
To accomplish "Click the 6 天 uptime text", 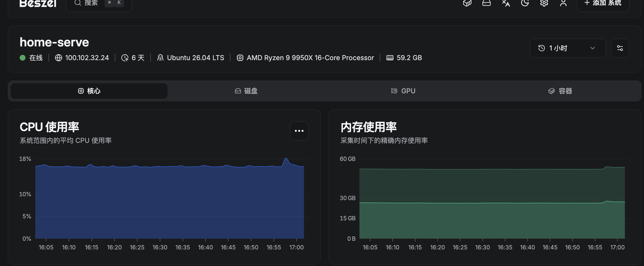I will tap(138, 58).
